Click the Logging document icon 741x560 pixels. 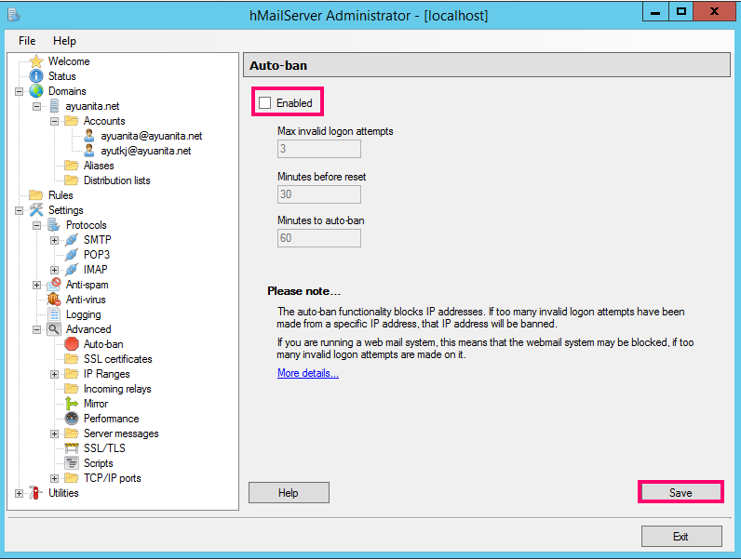click(54, 314)
